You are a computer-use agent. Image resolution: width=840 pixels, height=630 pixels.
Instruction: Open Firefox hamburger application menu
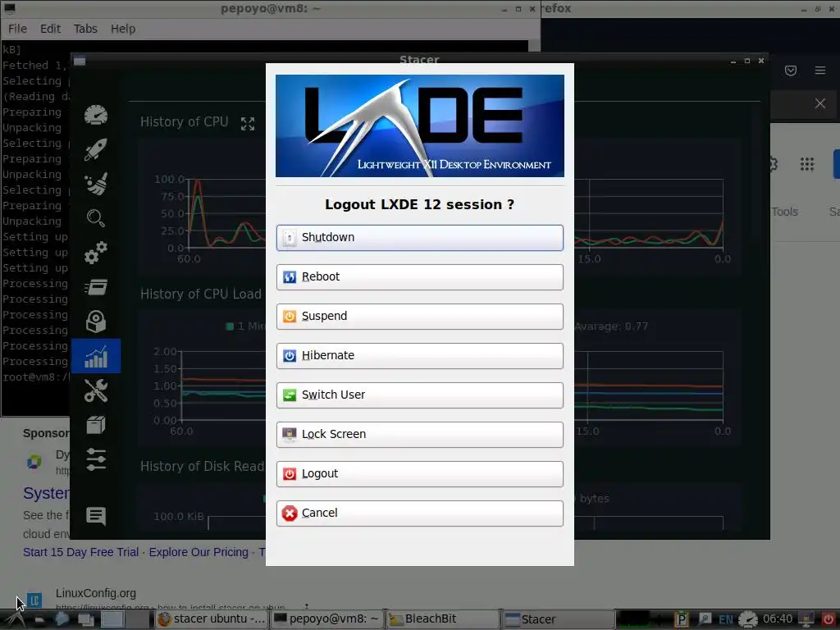819,71
